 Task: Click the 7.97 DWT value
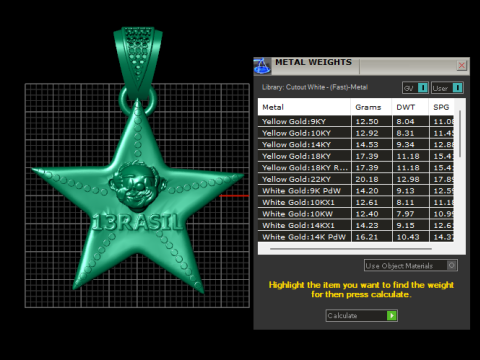tap(405, 214)
